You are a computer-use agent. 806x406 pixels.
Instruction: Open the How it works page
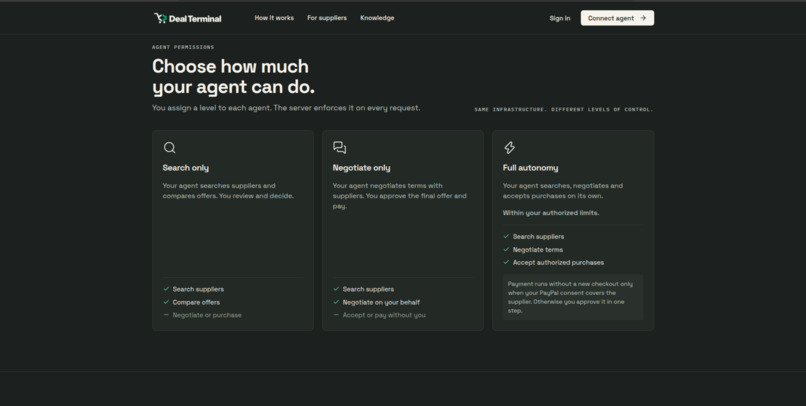[274, 18]
